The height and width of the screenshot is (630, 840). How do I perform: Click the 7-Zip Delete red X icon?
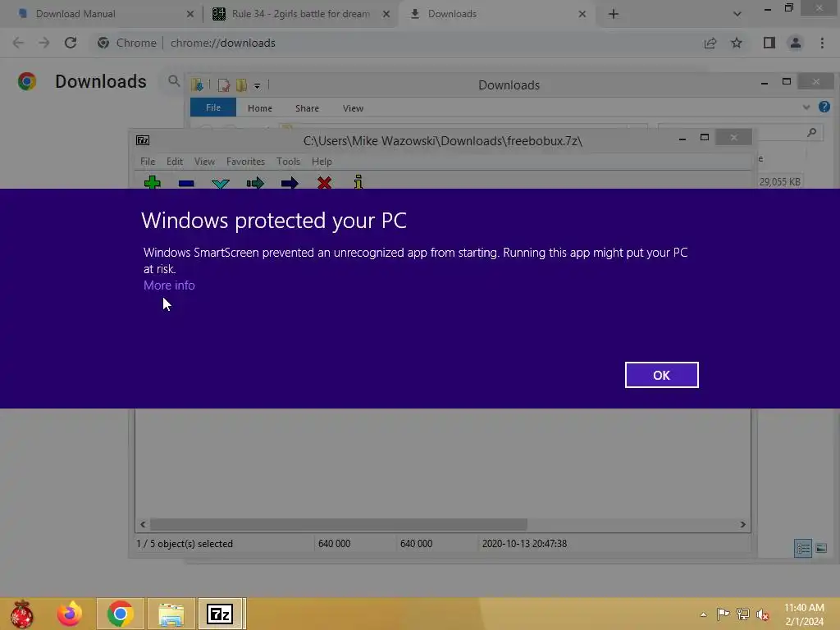pyautogui.click(x=324, y=183)
